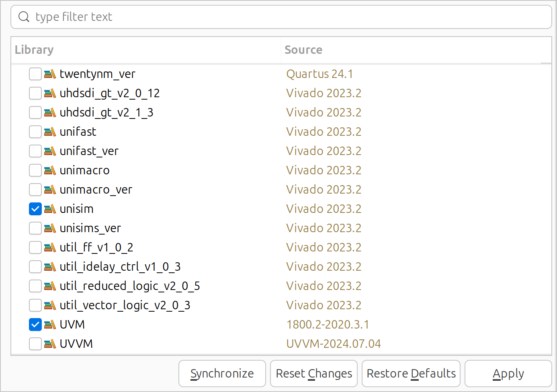Click the twentynm_ver library icon
The height and width of the screenshot is (392, 557).
(50, 74)
